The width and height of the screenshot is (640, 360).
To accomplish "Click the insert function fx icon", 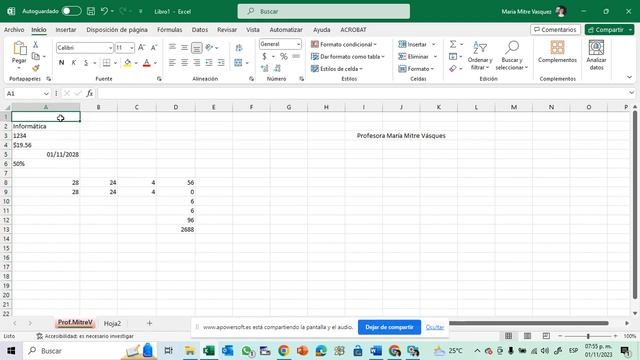I will pyautogui.click(x=89, y=93).
